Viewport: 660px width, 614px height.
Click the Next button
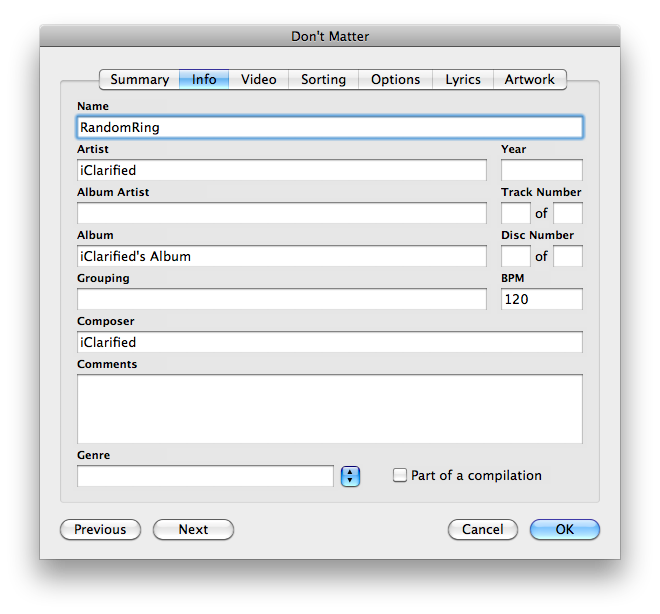tap(193, 529)
